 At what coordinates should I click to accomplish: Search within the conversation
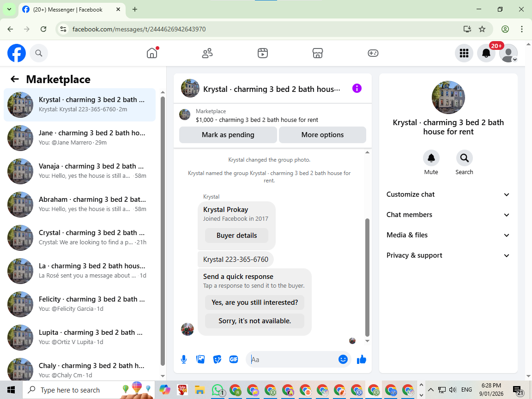click(x=464, y=158)
